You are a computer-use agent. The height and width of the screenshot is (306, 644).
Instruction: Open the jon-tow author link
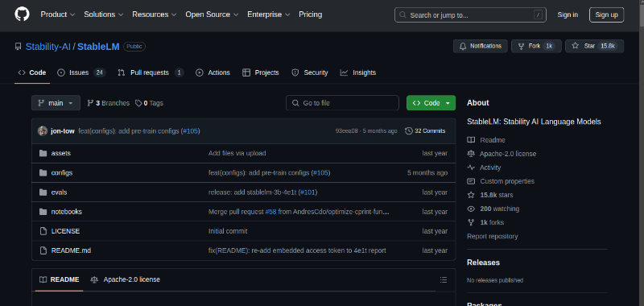pyautogui.click(x=63, y=131)
